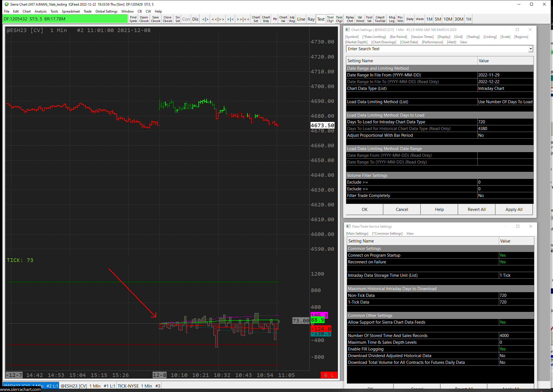553x392 pixels.
Task: Toggle Enable FIX Logging value
Action: pos(516,349)
